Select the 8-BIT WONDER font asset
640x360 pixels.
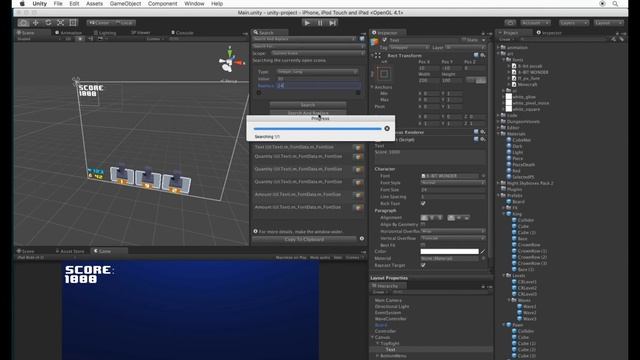tap(533, 72)
